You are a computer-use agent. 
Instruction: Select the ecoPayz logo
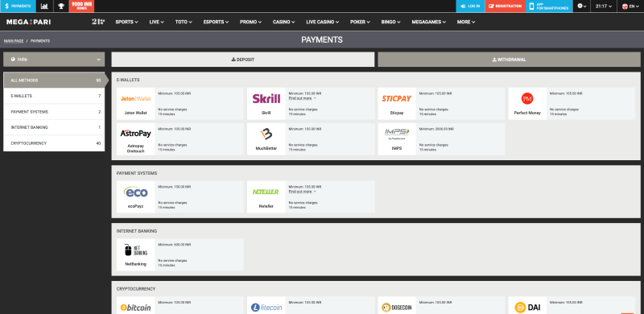pos(135,192)
